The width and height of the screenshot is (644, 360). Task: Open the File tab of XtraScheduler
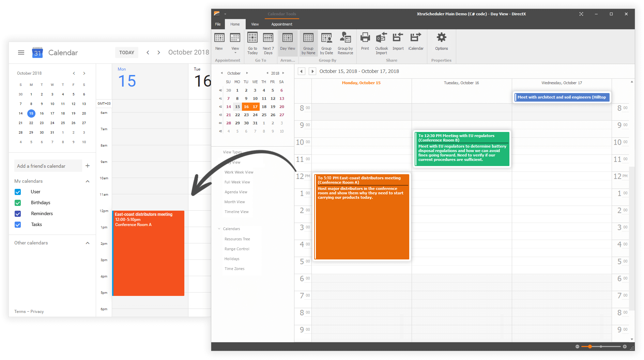pos(218,24)
